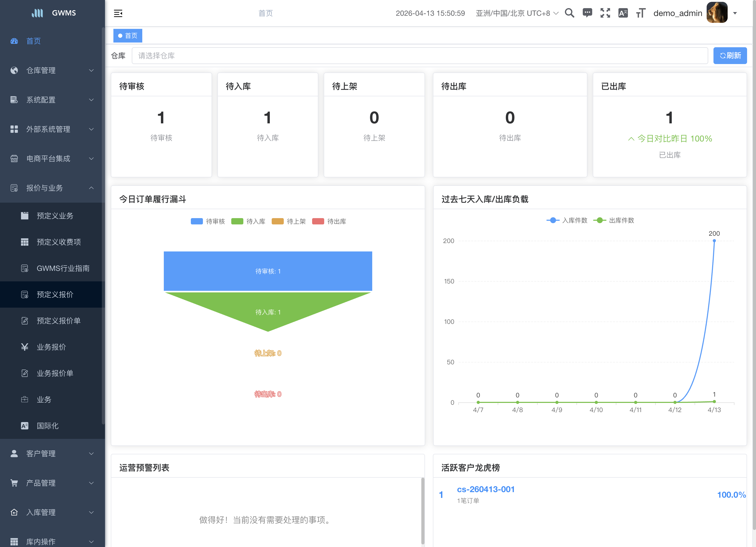Expand the 外部系统管理 menu chevron
756x547 pixels.
[91, 129]
